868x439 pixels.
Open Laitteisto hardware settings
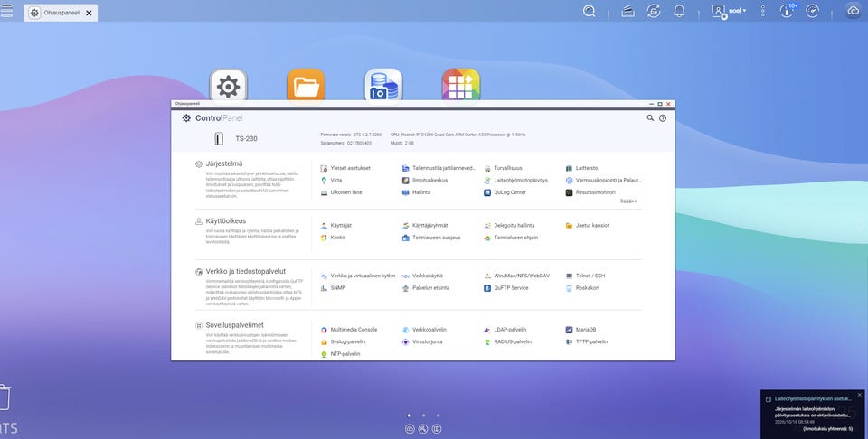click(581, 168)
